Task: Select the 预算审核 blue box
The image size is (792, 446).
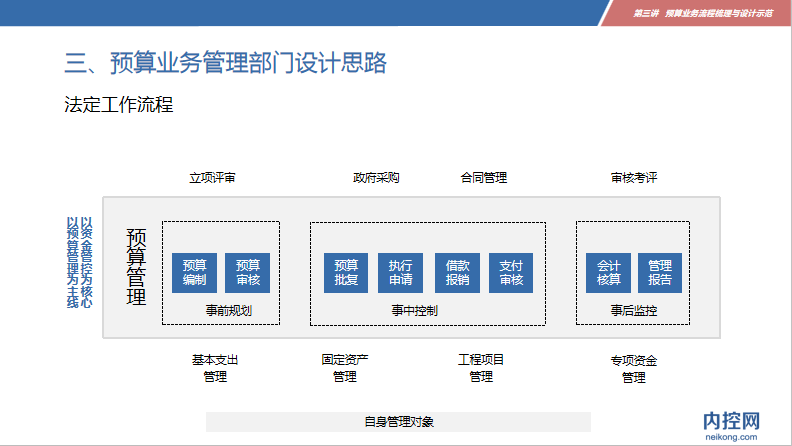Action: pyautogui.click(x=247, y=272)
